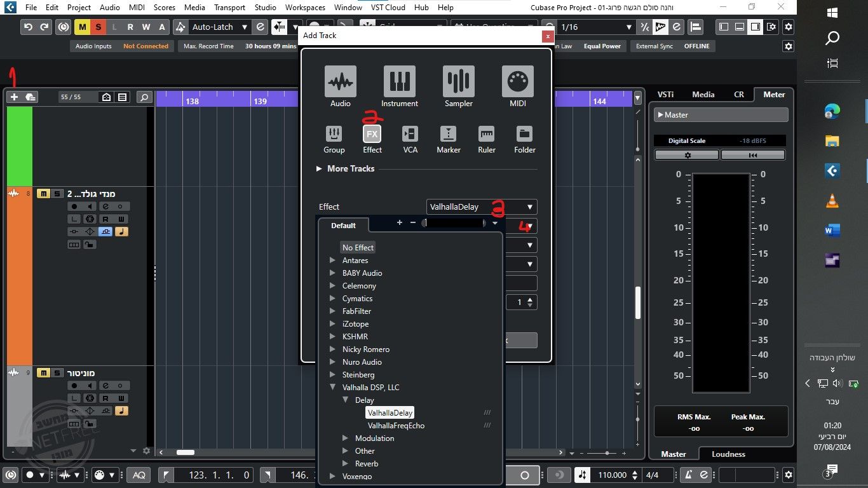The width and height of the screenshot is (868, 488).
Task: Switch to the Media tab in right zone
Action: click(703, 94)
